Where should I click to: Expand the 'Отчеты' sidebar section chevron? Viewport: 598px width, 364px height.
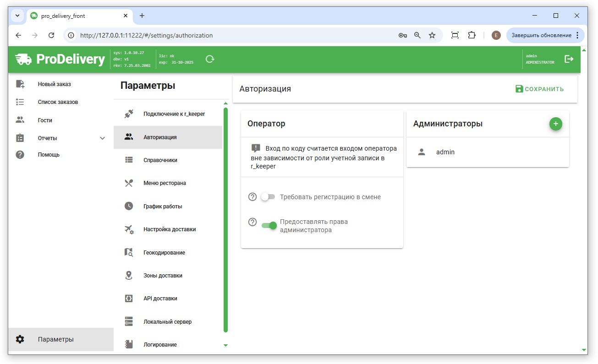(x=102, y=138)
